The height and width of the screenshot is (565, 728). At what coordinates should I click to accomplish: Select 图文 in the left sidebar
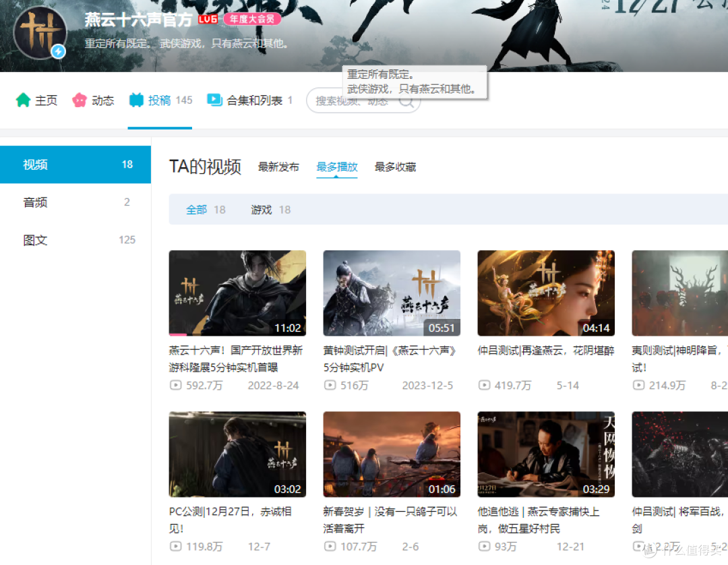coord(35,239)
